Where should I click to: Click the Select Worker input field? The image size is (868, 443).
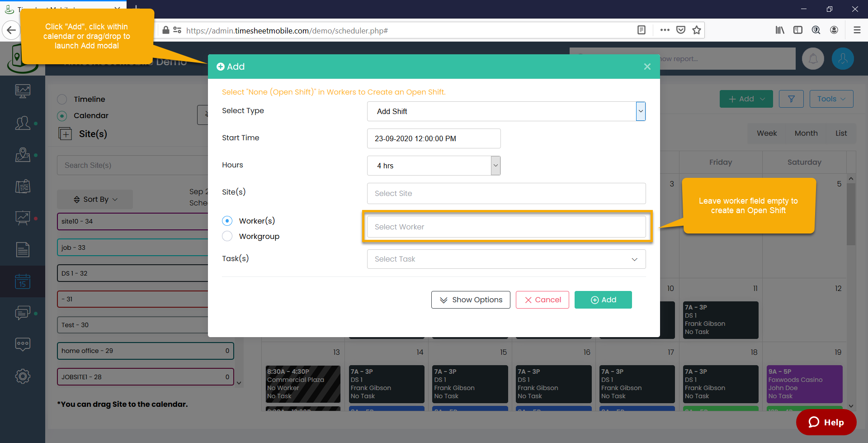pos(506,227)
